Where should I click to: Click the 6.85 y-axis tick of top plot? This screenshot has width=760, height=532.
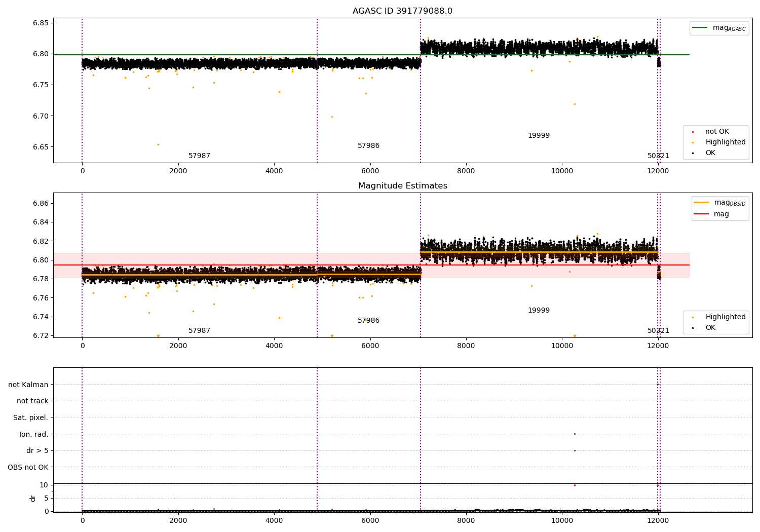pos(41,23)
